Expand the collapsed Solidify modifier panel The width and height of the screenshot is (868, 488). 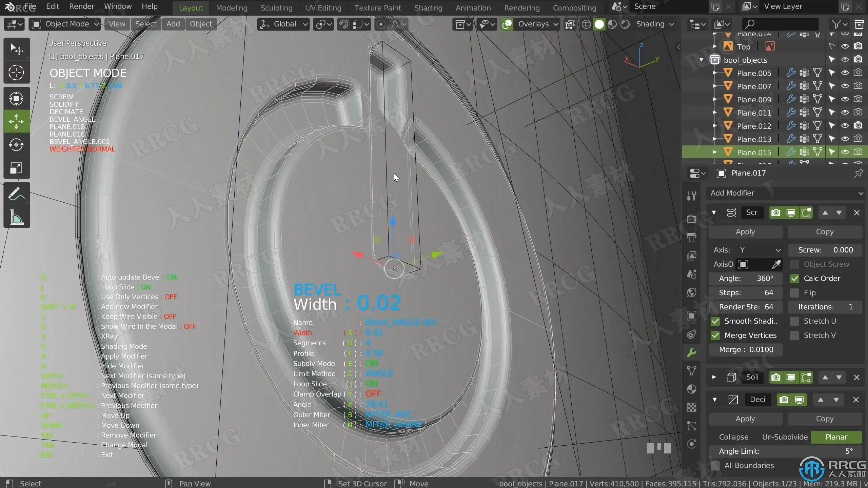[x=714, y=377]
